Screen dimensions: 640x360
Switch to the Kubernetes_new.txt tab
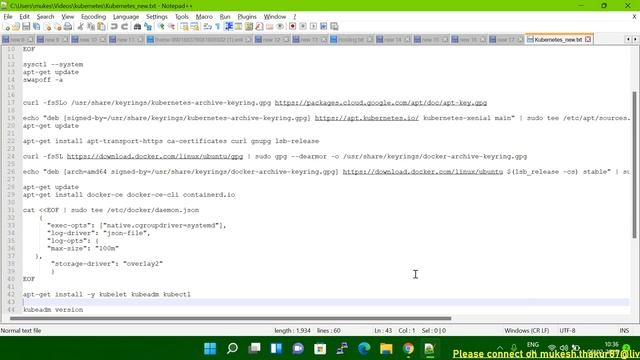coord(558,40)
